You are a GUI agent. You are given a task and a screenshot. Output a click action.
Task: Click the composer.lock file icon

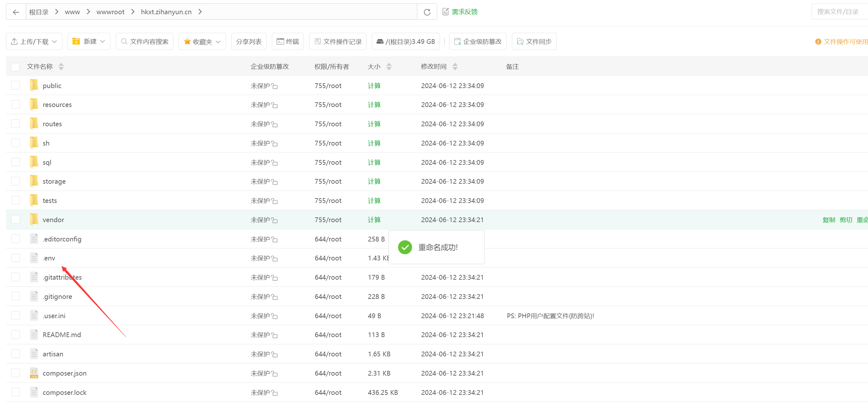(x=34, y=392)
